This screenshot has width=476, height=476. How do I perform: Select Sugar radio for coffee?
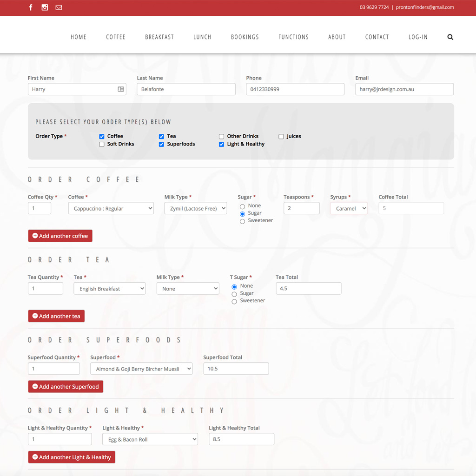[x=242, y=214]
